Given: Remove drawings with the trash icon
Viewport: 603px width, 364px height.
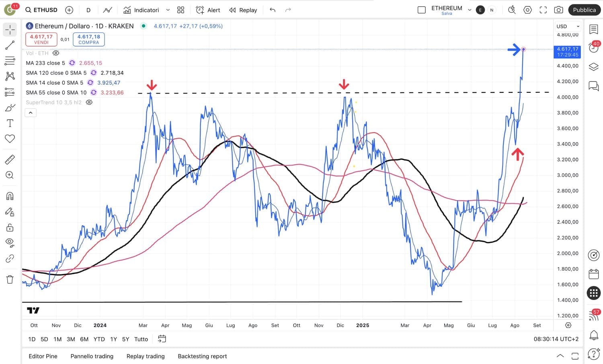Looking at the screenshot, I should [10, 279].
